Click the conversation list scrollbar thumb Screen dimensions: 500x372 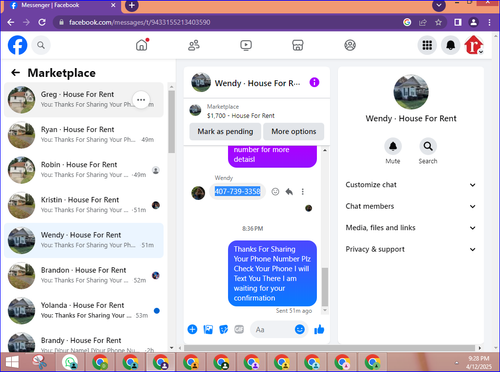point(171,122)
